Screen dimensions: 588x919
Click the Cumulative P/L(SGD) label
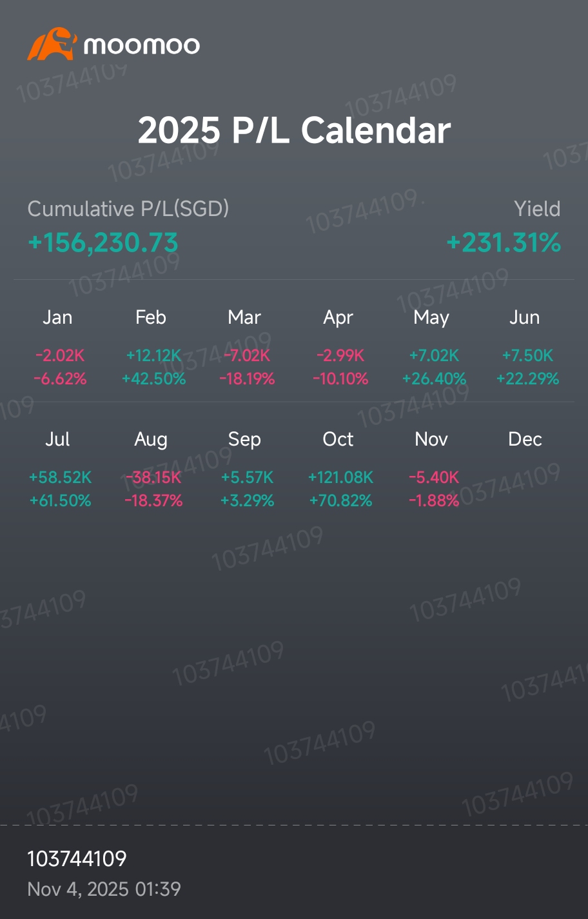tap(128, 209)
